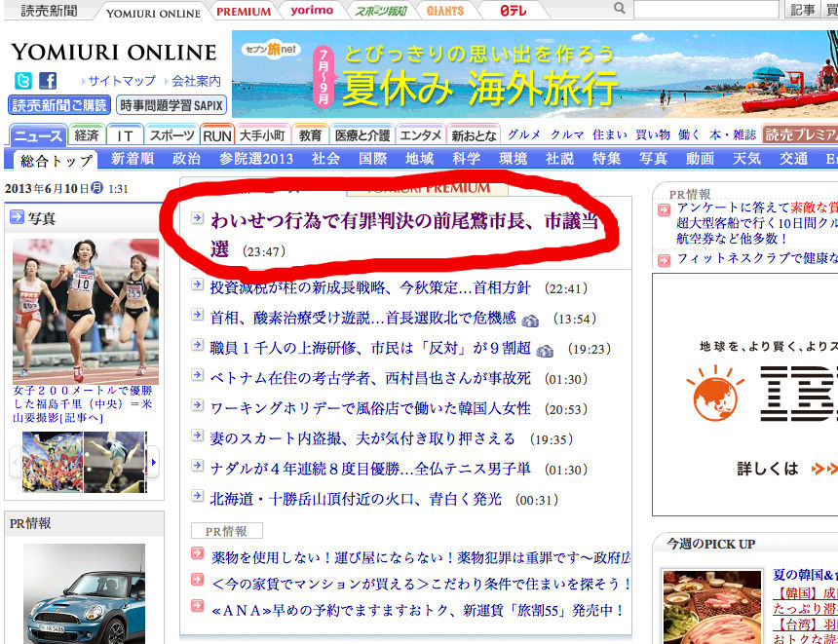Click the photo icon beside 首相、酸素治療 headline
The image size is (838, 644).
tap(530, 321)
